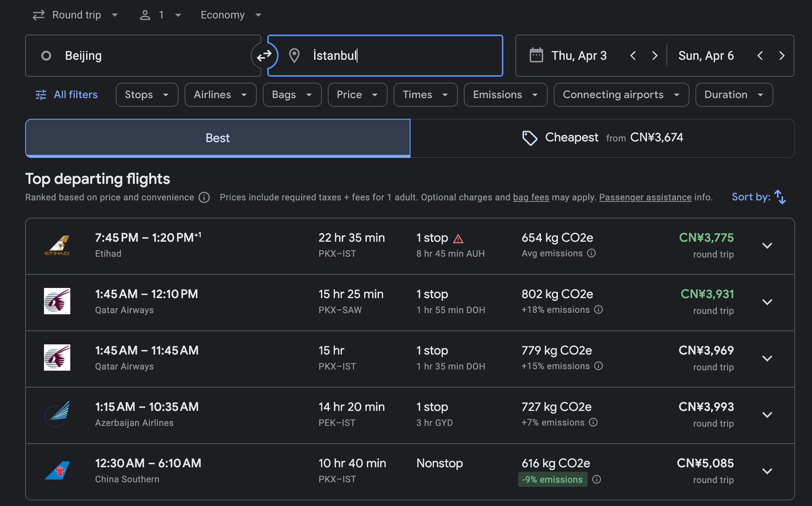Expand Azerbaijan Airlines flight details
The height and width of the screenshot is (506, 812).
tap(767, 415)
